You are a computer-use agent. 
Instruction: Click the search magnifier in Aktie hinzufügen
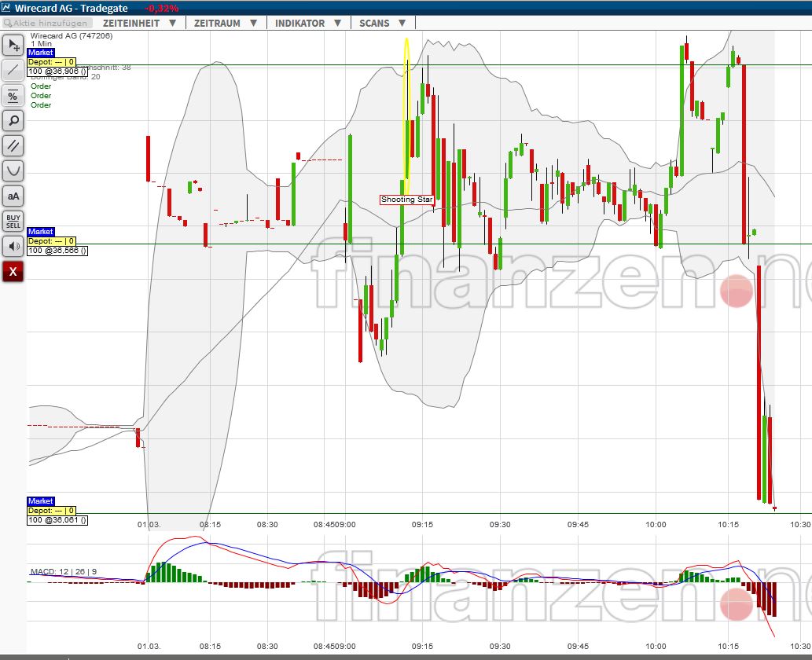click(x=8, y=24)
